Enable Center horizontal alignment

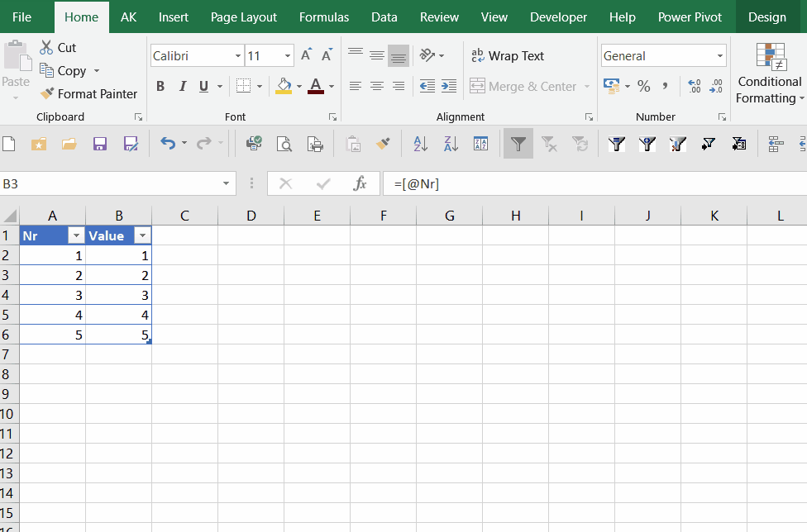coord(377,86)
